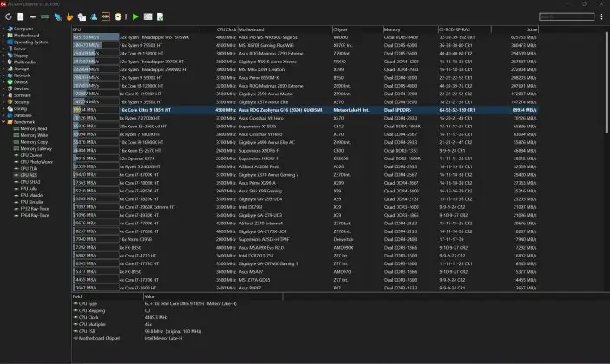
Task: Select the 16x Ryzen 9 7950X HT row
Action: [305, 45]
